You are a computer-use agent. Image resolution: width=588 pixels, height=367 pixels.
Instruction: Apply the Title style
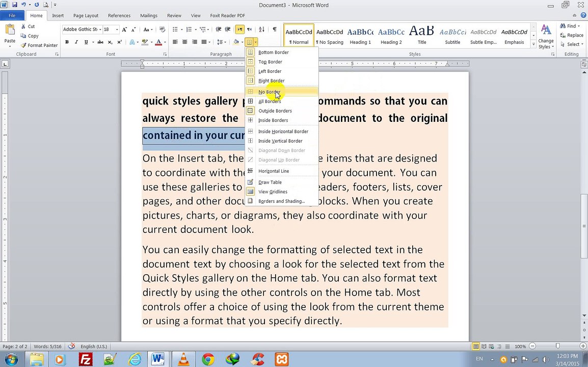422,35
